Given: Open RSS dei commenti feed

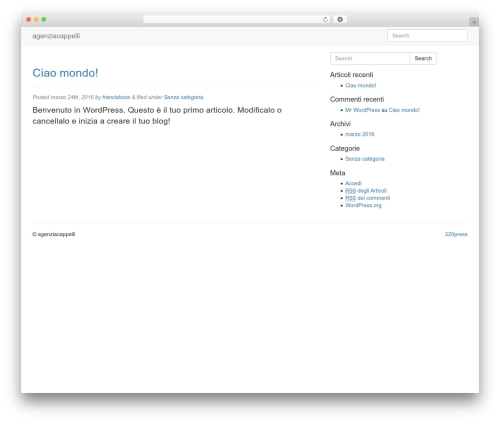Looking at the screenshot, I should (367, 198).
